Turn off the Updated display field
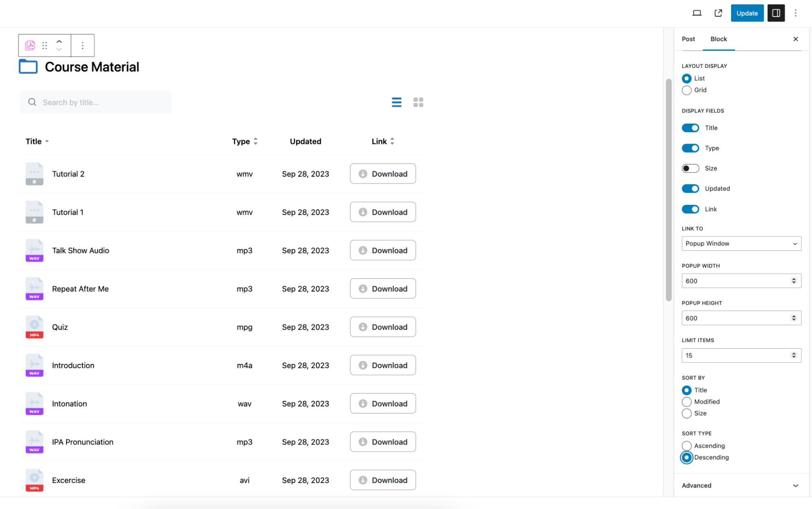Image resolution: width=812 pixels, height=509 pixels. (x=690, y=188)
